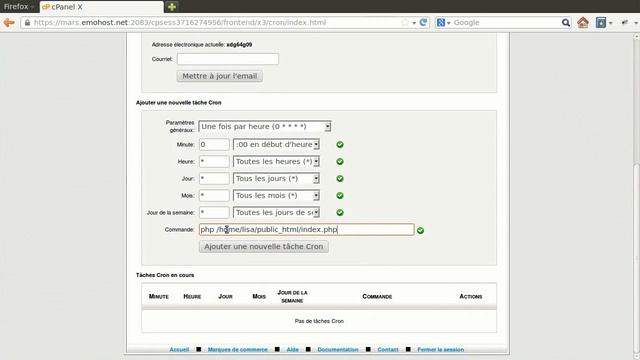Click the Actions column header
The image size is (640, 360).
pyautogui.click(x=471, y=296)
